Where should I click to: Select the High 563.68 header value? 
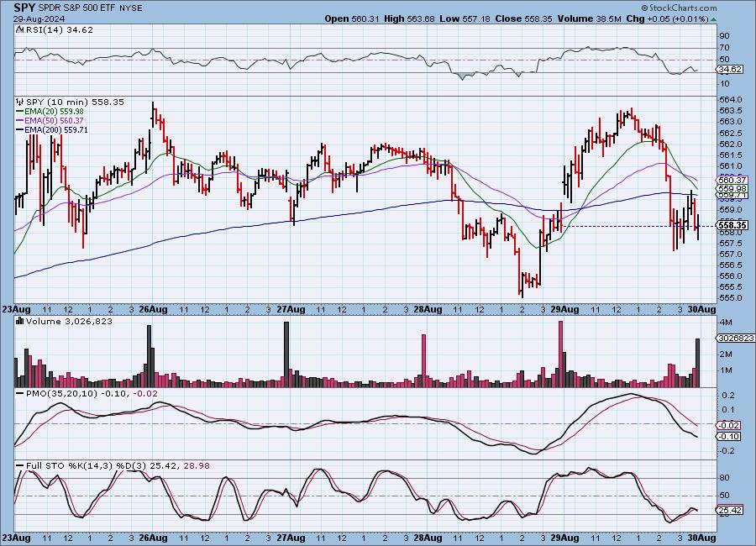tap(409, 18)
